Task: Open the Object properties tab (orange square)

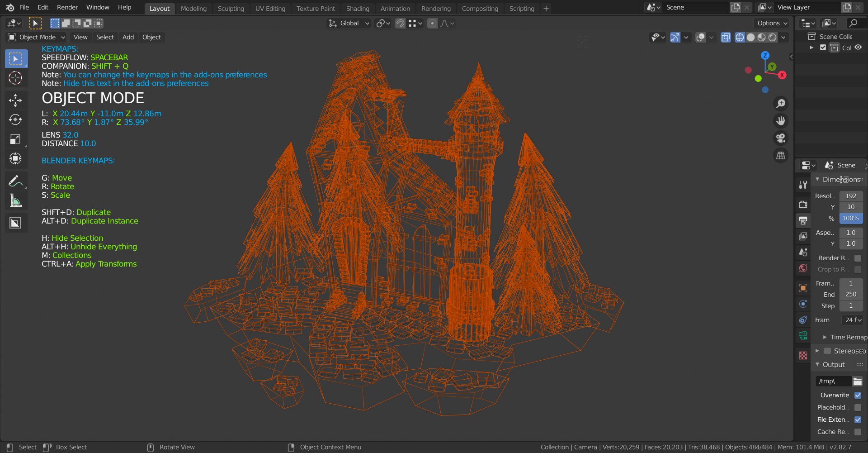Action: click(803, 288)
